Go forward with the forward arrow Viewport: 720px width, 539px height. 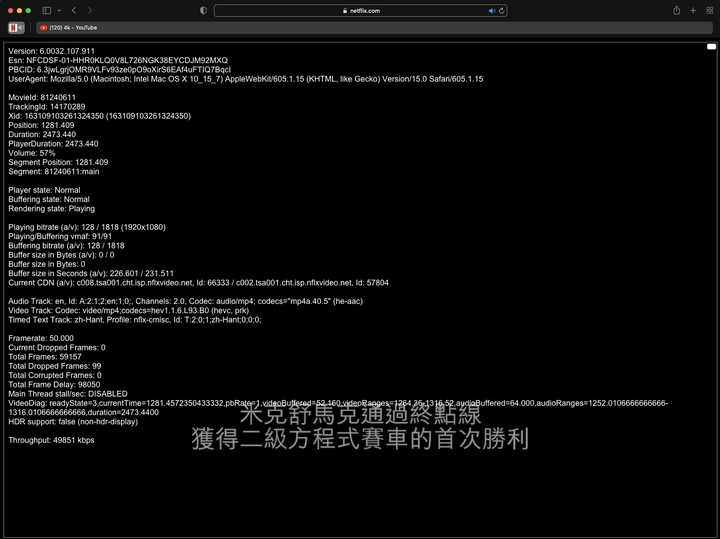tap(90, 11)
